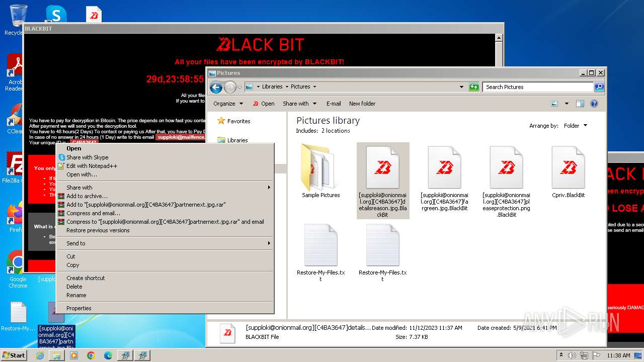Image resolution: width=644 pixels, height=362 pixels.
Task: Choose Share with Skype context entry
Action: point(88,157)
